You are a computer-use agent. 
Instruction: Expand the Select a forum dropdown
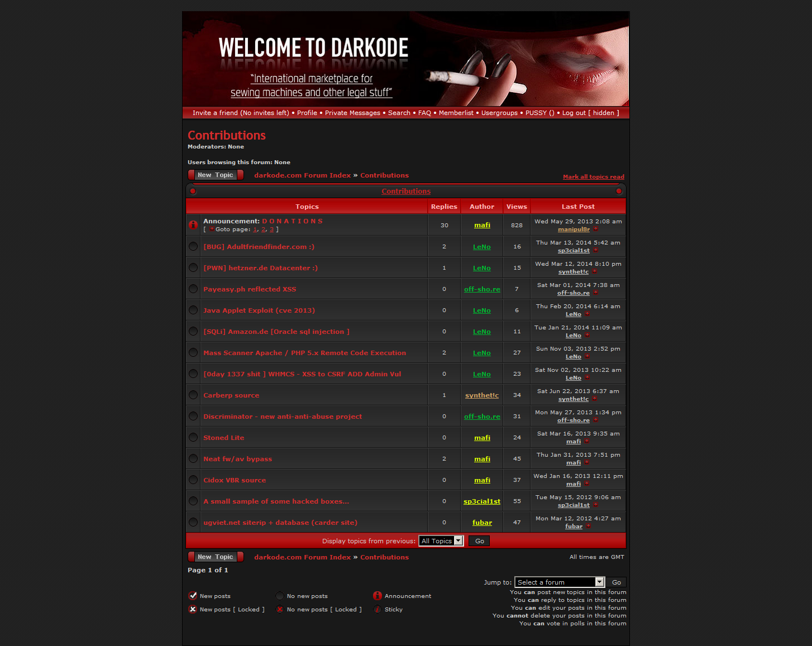coord(560,582)
